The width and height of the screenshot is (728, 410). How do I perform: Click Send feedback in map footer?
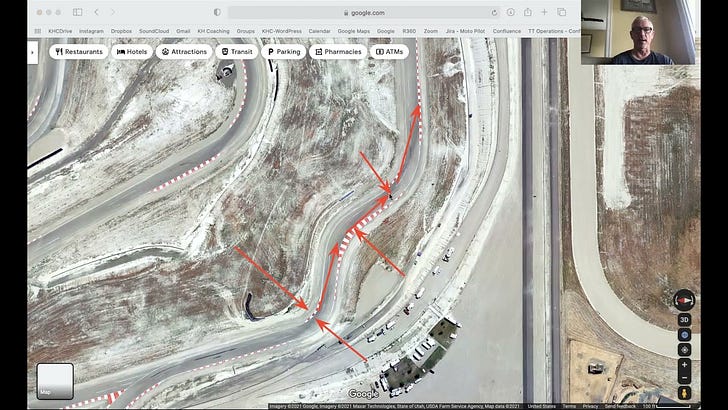click(x=620, y=406)
